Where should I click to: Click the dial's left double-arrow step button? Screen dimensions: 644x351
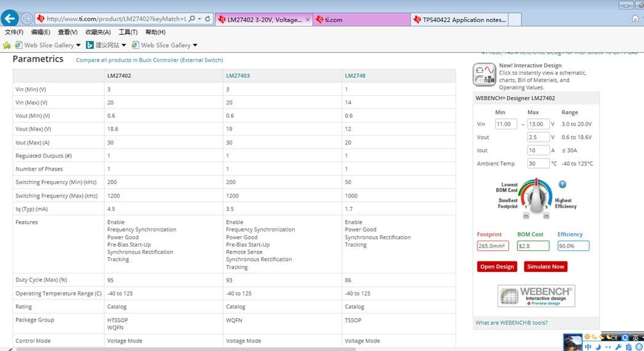[526, 215]
